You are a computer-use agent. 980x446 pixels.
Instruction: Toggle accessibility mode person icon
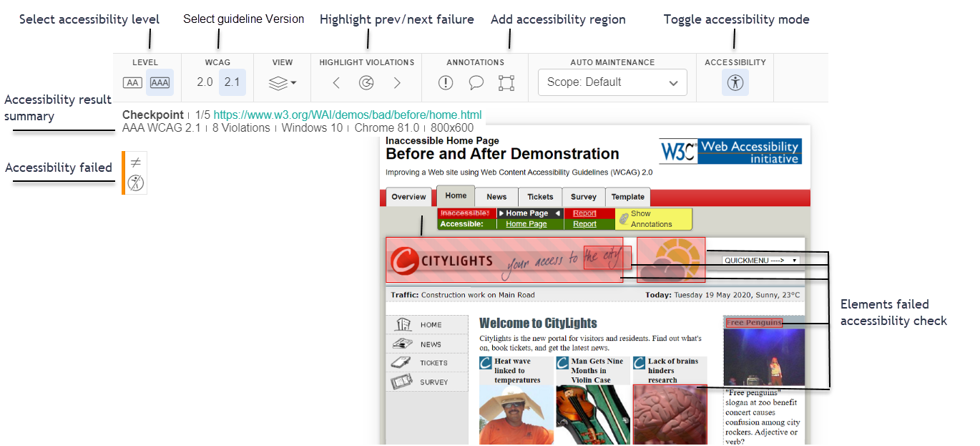(x=735, y=82)
